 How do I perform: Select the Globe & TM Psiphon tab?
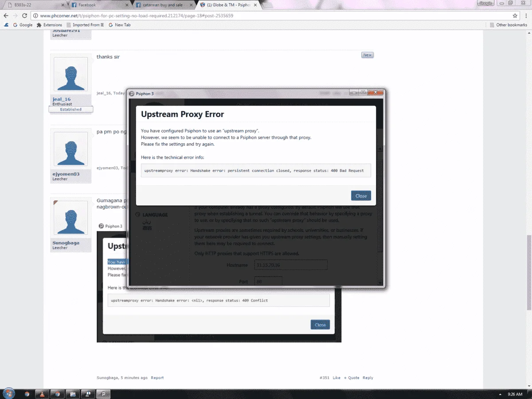click(228, 5)
